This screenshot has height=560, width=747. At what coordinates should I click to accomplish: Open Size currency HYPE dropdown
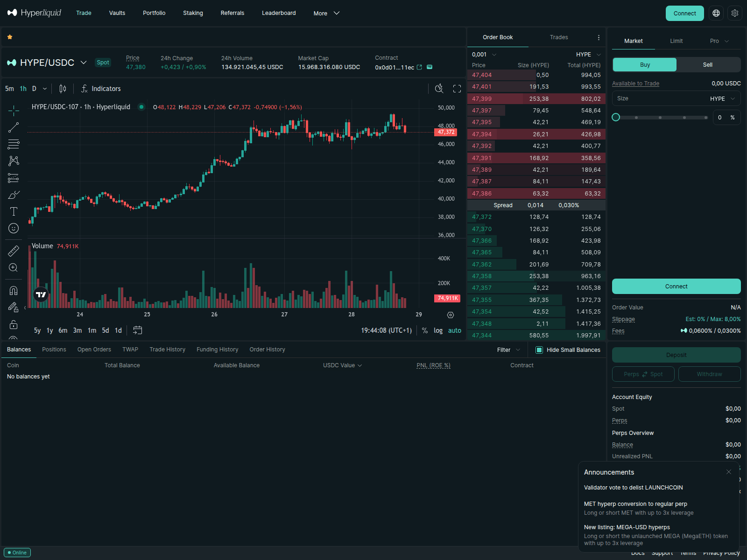tap(723, 98)
